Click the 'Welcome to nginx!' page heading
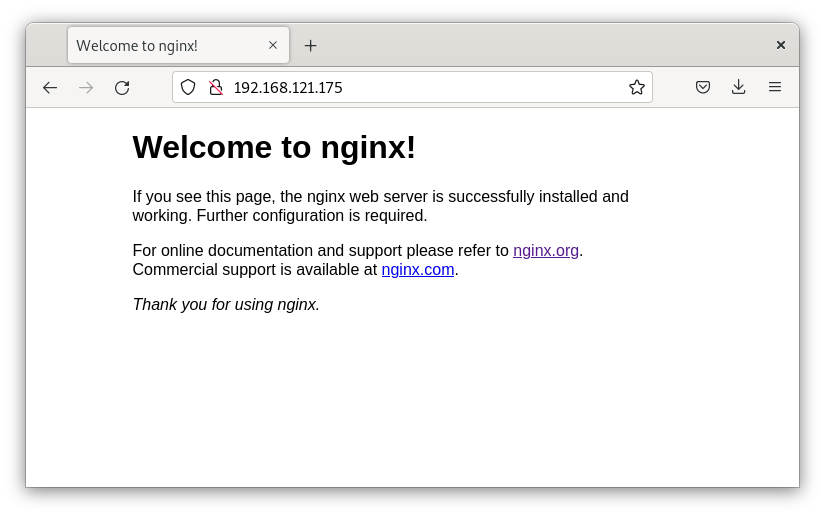 274,147
